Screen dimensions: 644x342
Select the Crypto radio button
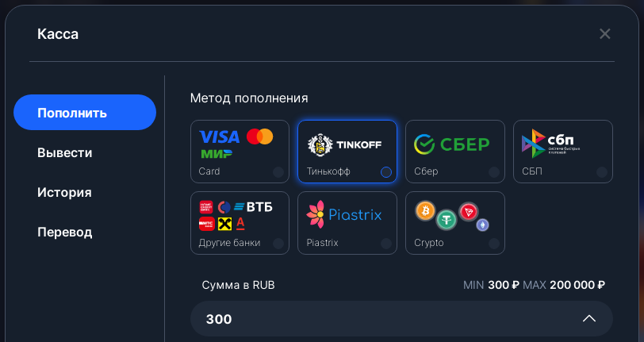(494, 244)
